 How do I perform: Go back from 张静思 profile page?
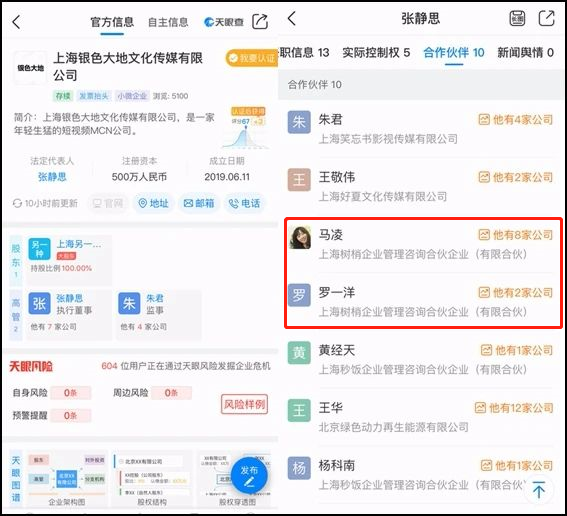point(292,18)
